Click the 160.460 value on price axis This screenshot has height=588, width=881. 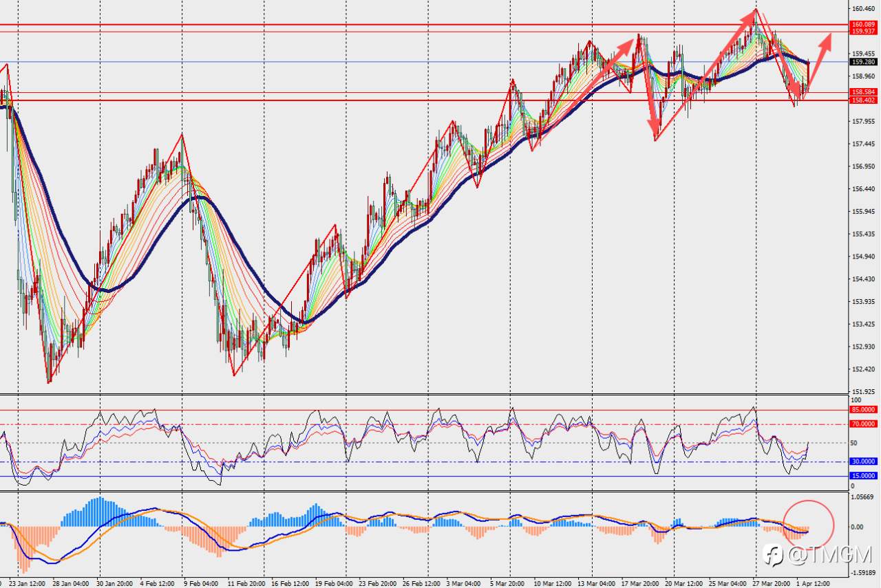[x=863, y=9]
